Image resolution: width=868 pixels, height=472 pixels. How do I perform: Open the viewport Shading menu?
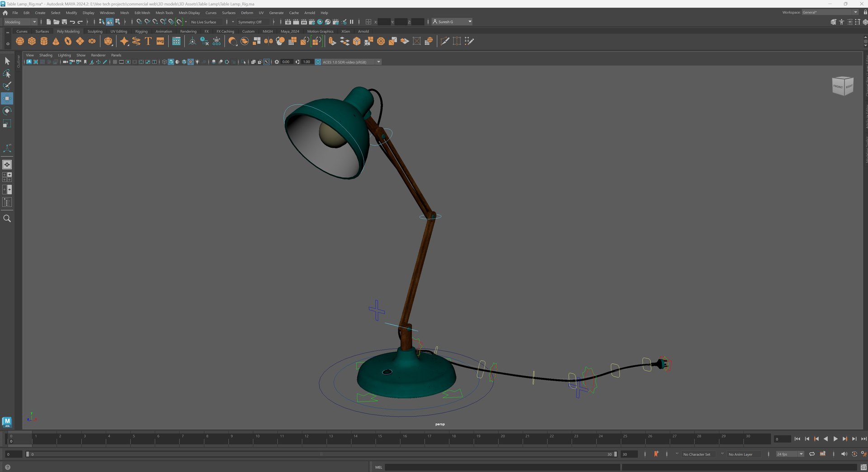click(46, 55)
